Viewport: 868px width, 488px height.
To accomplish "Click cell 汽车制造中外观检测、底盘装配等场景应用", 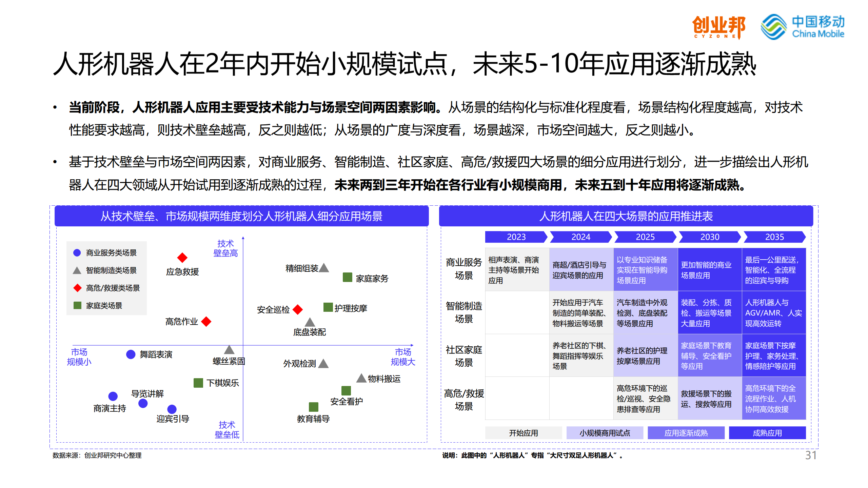I will pos(646,313).
